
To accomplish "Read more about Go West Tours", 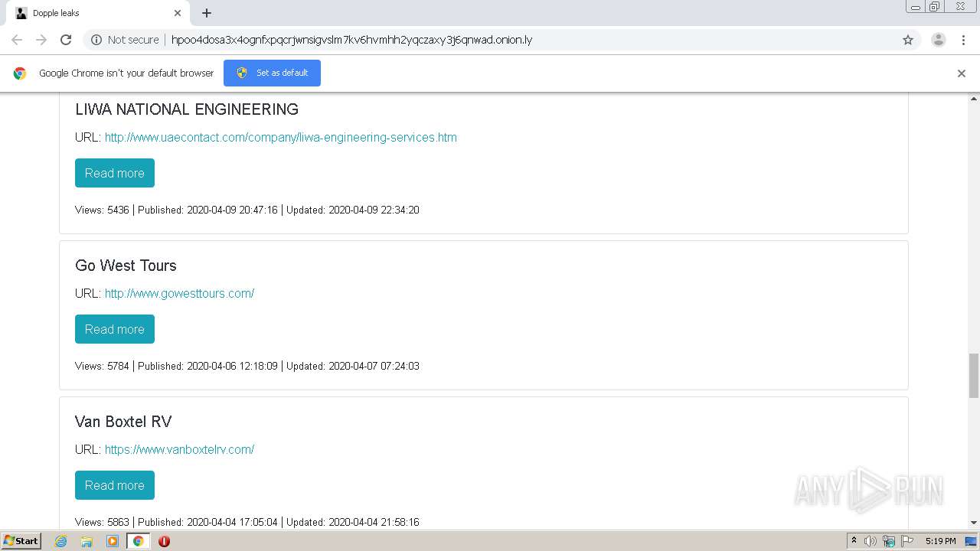I will click(115, 329).
